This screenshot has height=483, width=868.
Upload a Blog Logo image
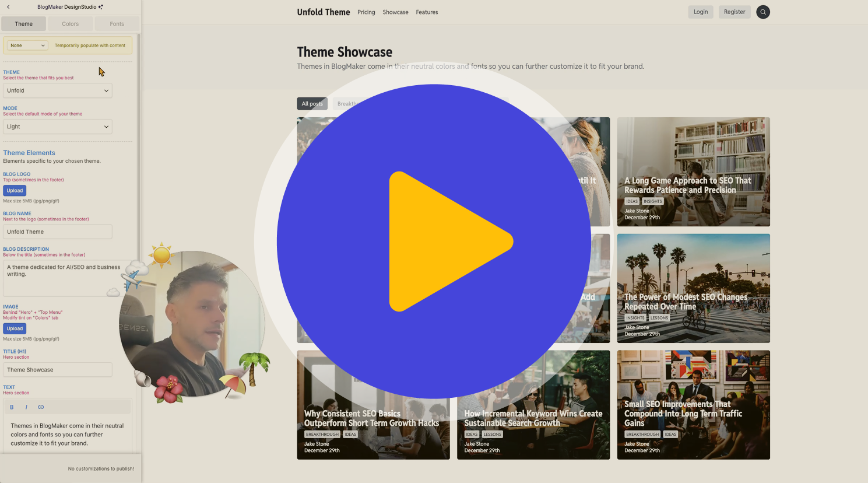coord(14,190)
